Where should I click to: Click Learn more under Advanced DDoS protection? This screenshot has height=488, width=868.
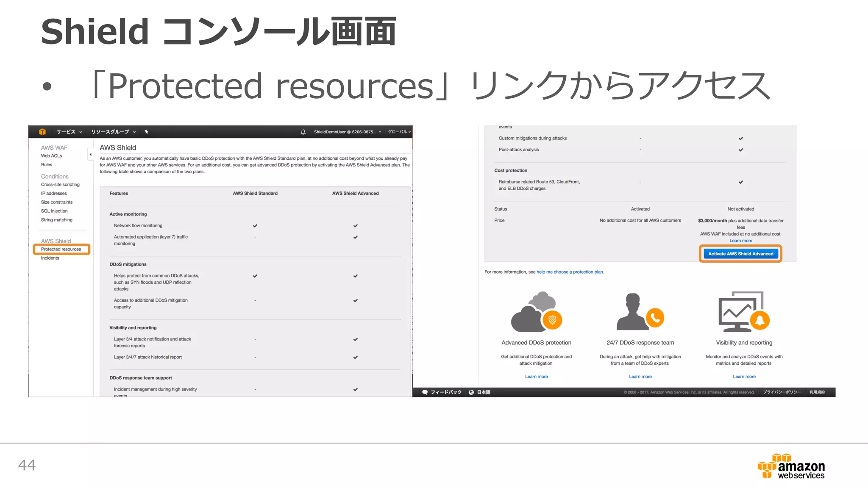click(x=536, y=377)
